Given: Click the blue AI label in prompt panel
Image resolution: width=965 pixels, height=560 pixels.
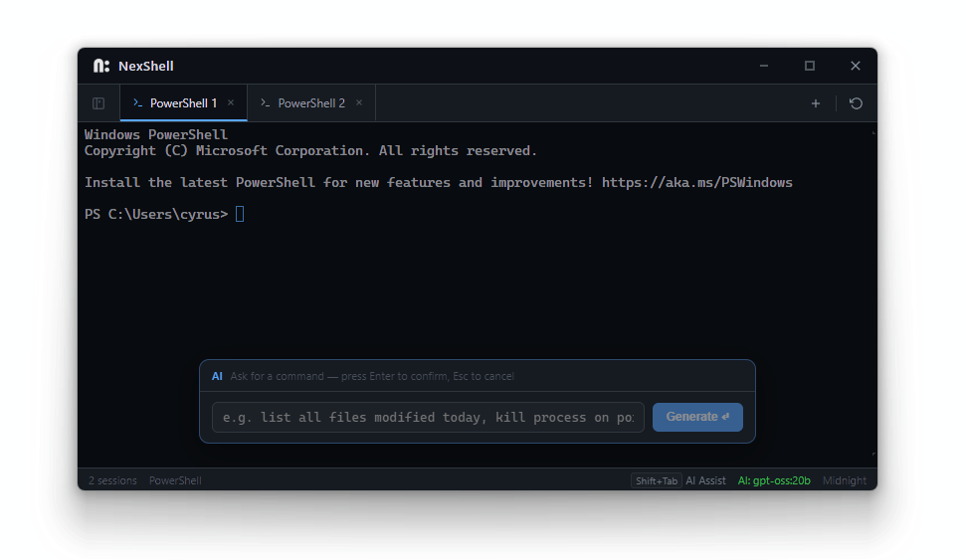Looking at the screenshot, I should point(217,376).
